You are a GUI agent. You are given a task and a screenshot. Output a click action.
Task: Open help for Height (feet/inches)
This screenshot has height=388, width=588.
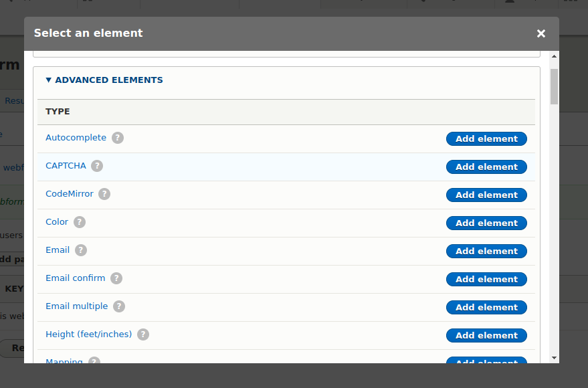(x=143, y=334)
